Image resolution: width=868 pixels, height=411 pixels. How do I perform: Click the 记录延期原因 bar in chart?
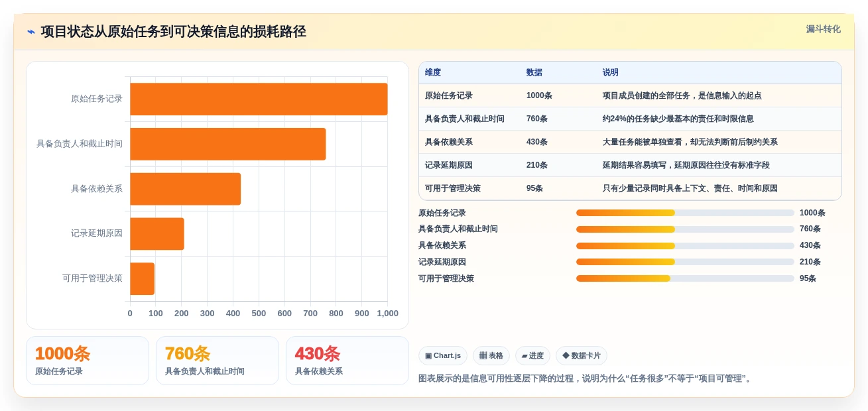tap(157, 234)
